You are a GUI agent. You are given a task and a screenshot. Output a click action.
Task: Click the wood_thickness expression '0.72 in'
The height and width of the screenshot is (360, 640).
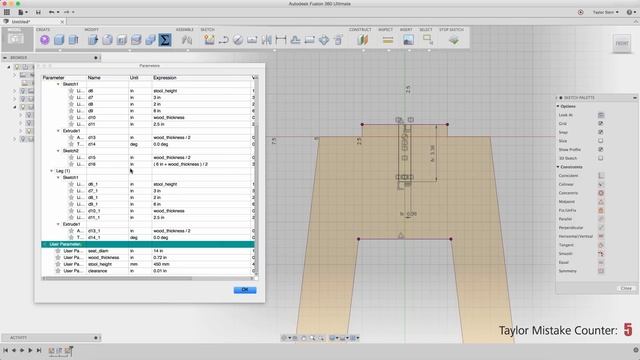(x=160, y=258)
